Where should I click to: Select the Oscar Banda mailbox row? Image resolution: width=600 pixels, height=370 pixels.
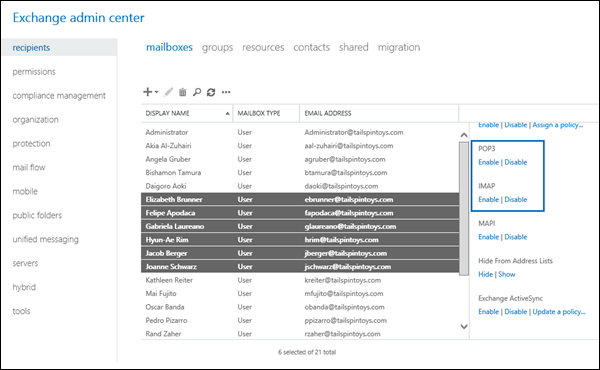300,307
